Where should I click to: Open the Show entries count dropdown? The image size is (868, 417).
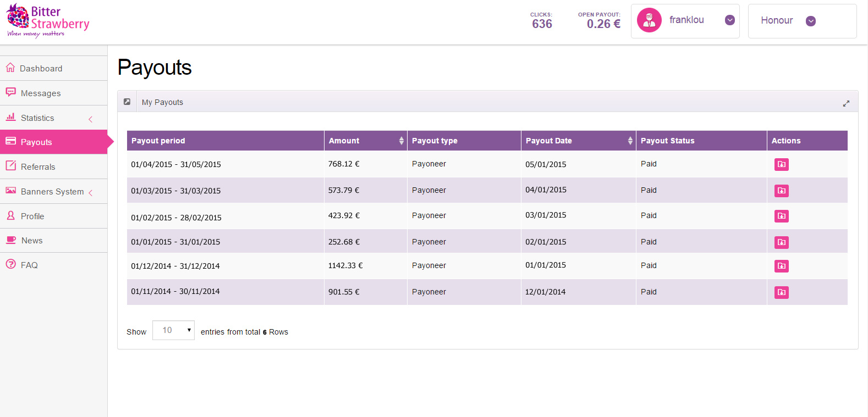pos(173,330)
